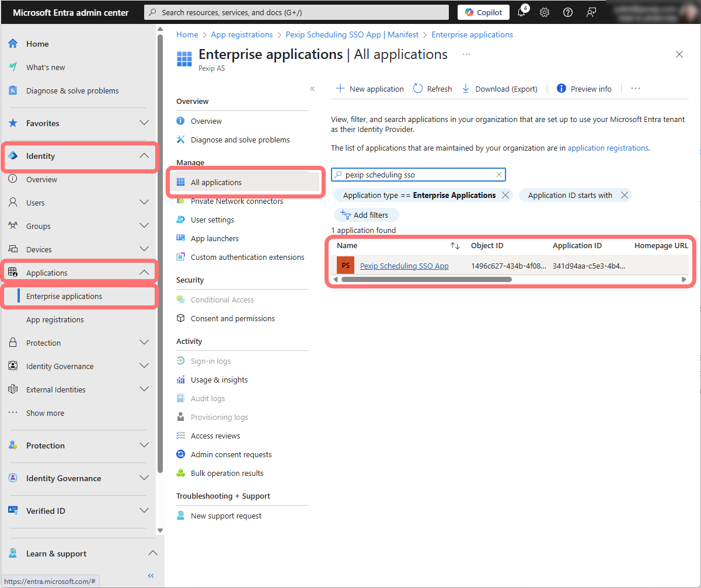
Task: Open settings gear in top bar
Action: [x=545, y=12]
